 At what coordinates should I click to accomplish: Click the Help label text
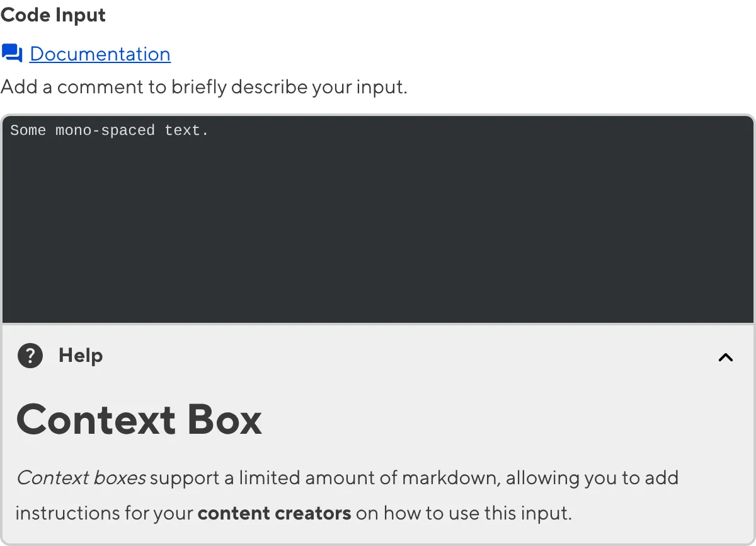point(80,356)
